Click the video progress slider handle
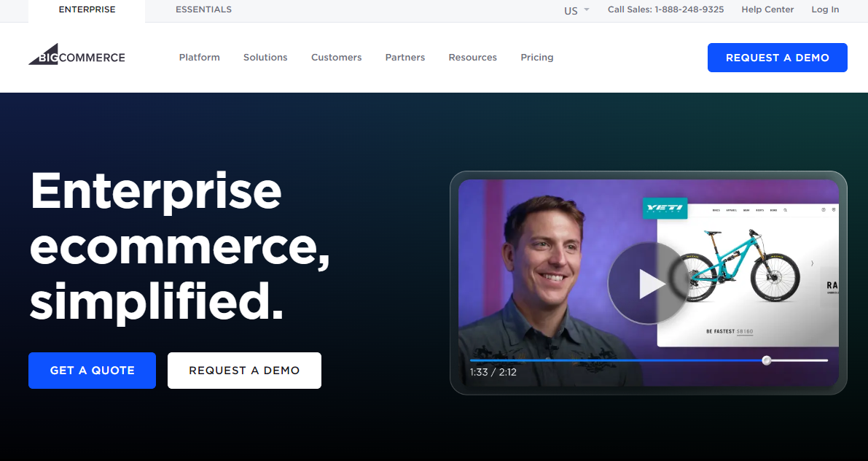The image size is (868, 461). pyautogui.click(x=767, y=361)
